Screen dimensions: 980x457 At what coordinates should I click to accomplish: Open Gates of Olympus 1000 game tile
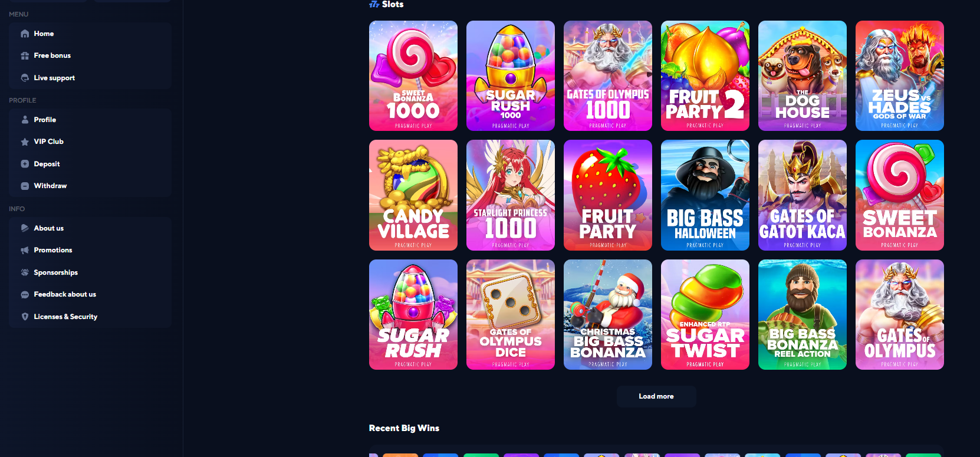click(x=608, y=76)
